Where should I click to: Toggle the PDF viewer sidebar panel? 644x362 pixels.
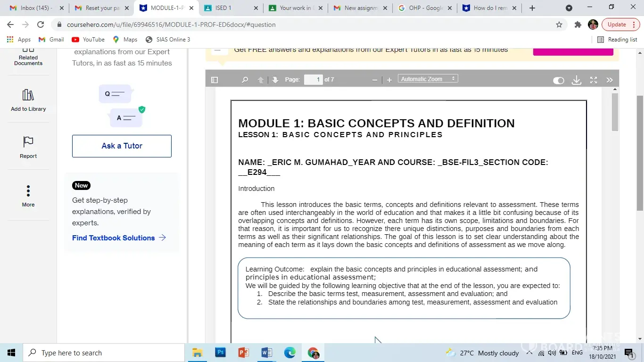(215, 80)
